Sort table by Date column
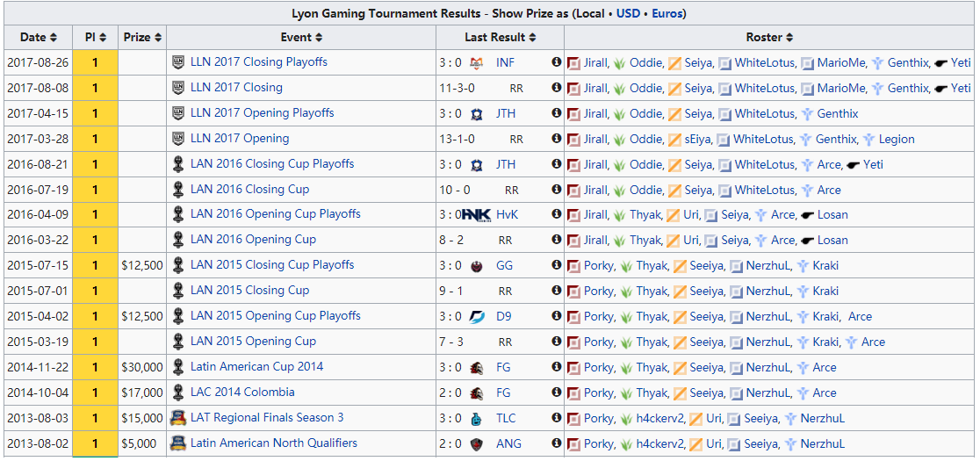Image resolution: width=980 pixels, height=461 pixels. coord(39,38)
